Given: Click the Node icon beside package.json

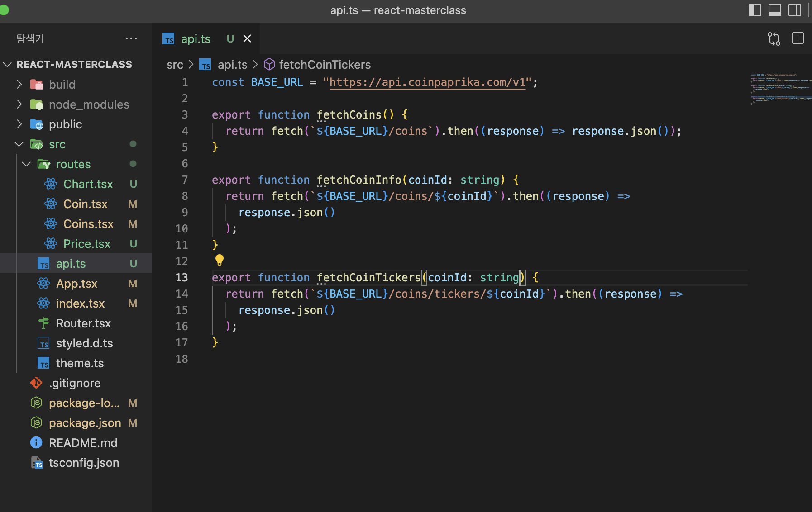Looking at the screenshot, I should click(x=36, y=422).
